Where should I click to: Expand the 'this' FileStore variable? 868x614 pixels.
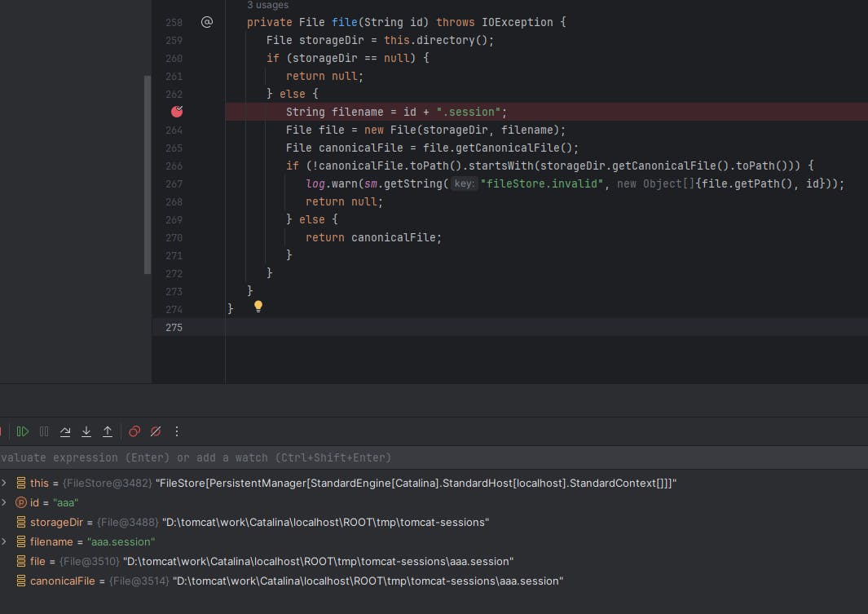4,483
